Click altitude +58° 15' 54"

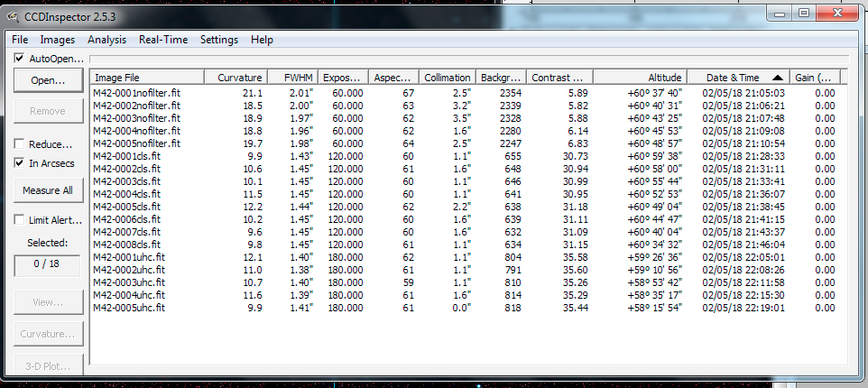(655, 308)
